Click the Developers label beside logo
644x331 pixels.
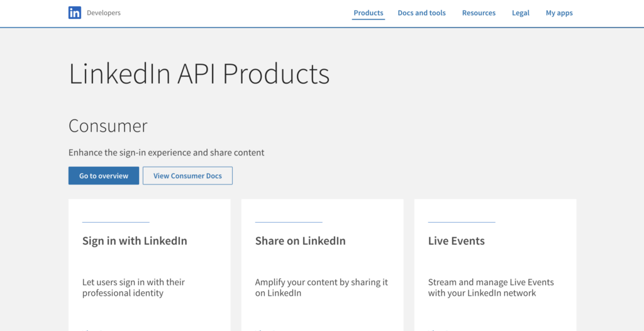(104, 13)
